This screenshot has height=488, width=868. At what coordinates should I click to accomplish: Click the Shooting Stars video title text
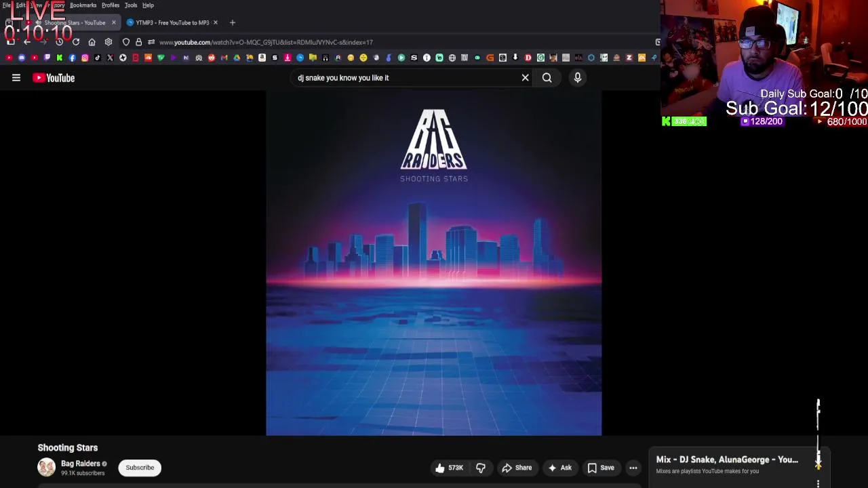68,447
